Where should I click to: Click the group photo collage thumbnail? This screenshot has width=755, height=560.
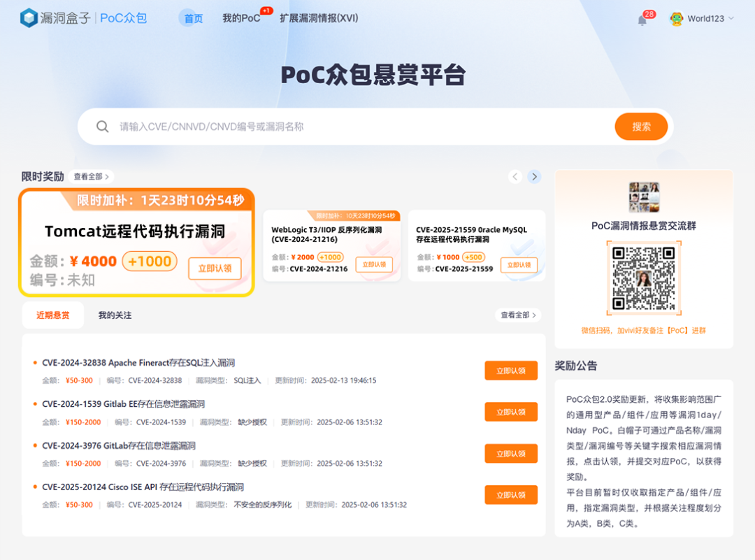(x=644, y=197)
